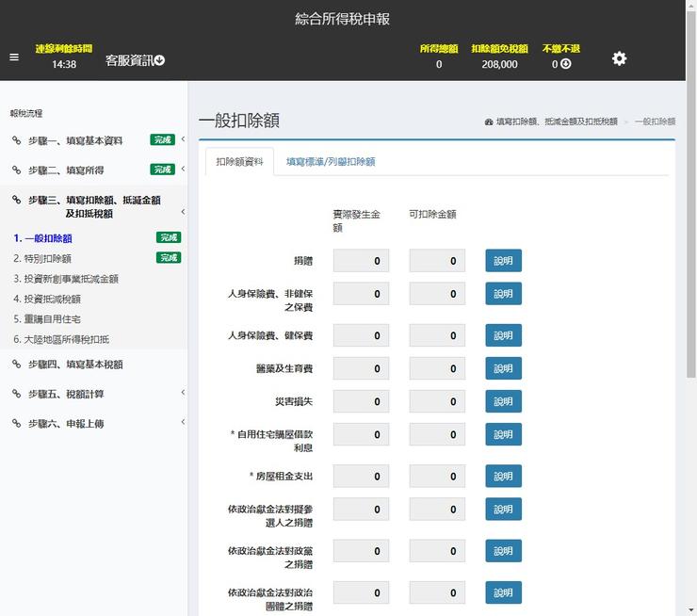Open 2. 特別扣除額 in sidebar
Screen dimensions: 697x616
point(42,258)
